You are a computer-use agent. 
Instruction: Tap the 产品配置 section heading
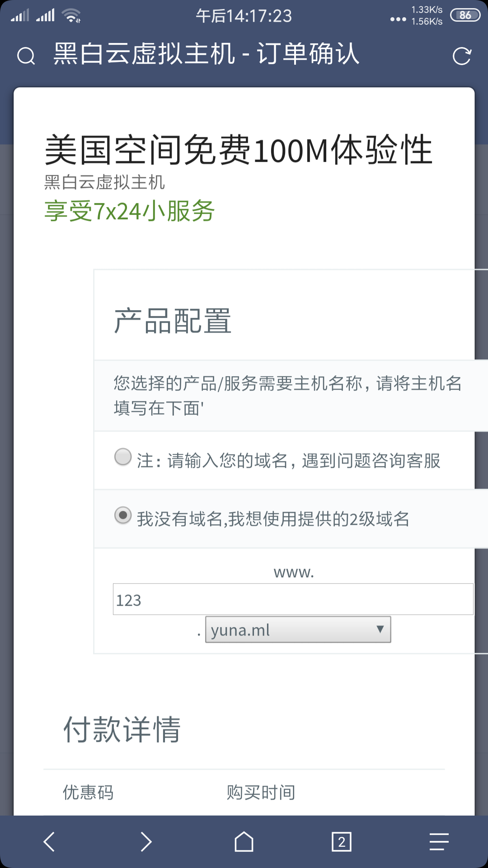(x=173, y=321)
